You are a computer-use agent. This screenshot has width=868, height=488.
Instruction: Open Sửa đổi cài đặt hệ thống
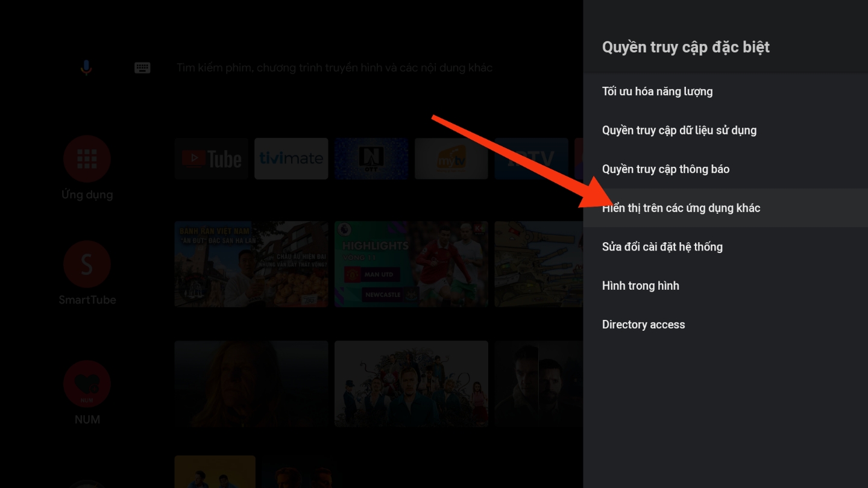(726, 247)
